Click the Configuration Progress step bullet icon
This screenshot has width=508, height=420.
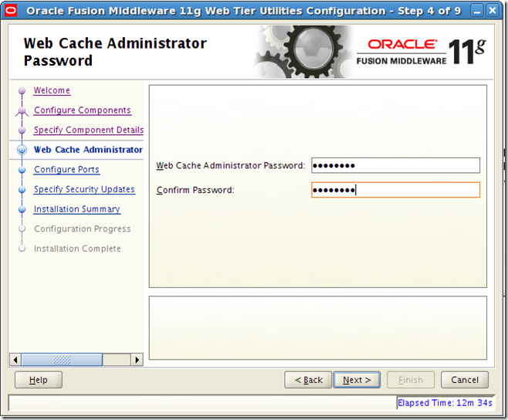[22, 229]
